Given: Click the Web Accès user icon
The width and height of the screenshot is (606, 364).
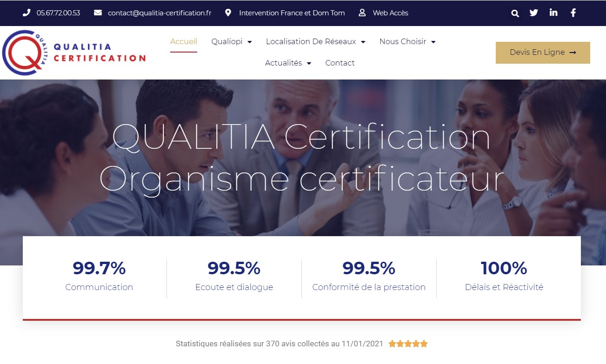Looking at the screenshot, I should [x=361, y=13].
